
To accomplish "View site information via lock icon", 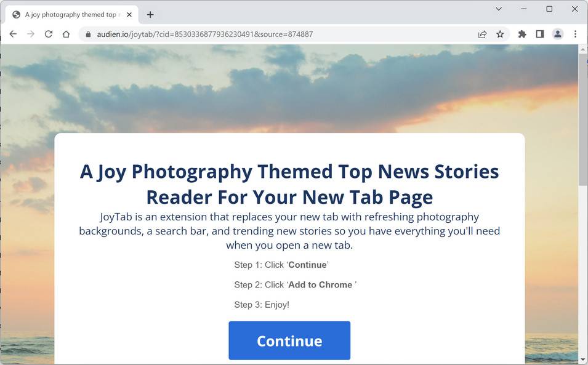I will [x=88, y=34].
